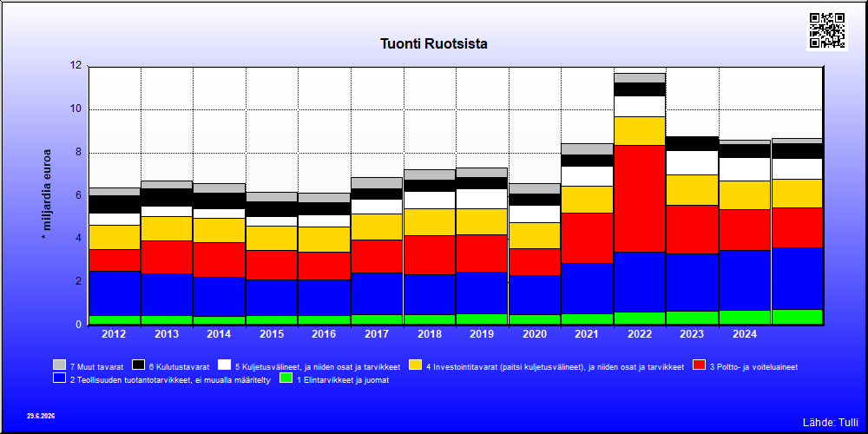This screenshot has height=434, width=868.
Task: Click the y-axis label 'miljardia euroa'
Action: (47, 194)
